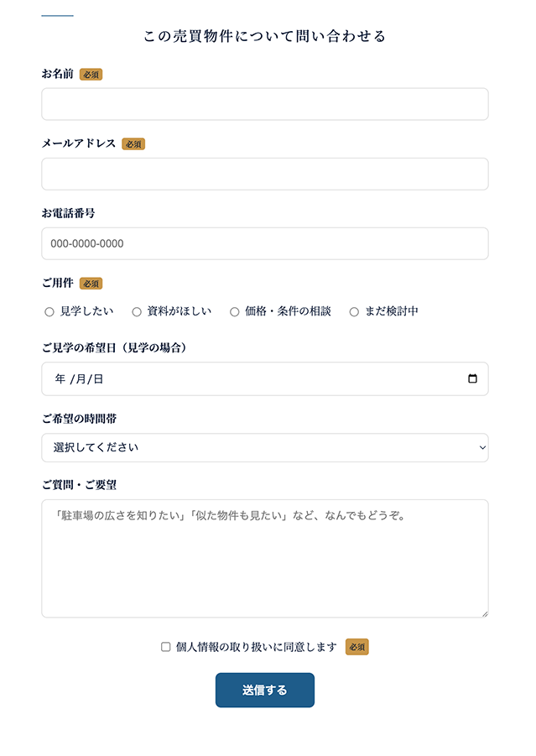Submit the form with 送信する button
Viewport: 536px width, 756px height.
(265, 690)
